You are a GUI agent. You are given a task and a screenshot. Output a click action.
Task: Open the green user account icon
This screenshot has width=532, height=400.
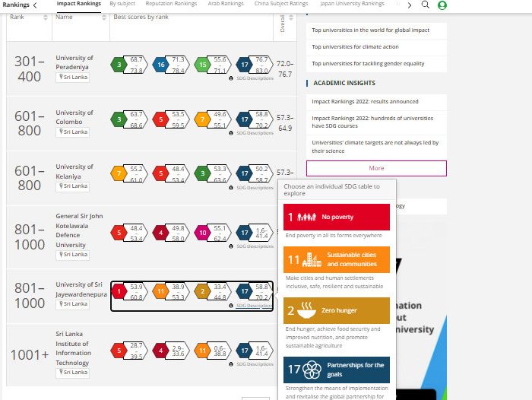click(x=442, y=5)
